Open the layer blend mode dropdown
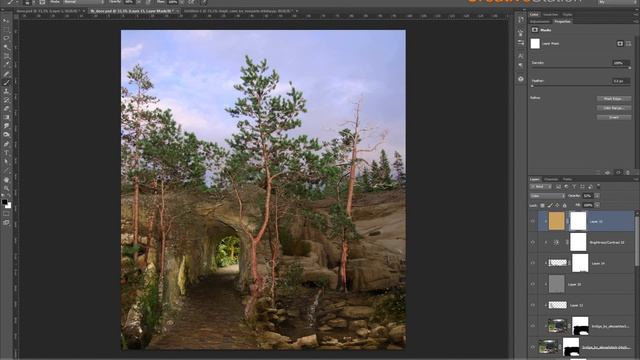Screen dimensions: 640x360 click(x=547, y=196)
